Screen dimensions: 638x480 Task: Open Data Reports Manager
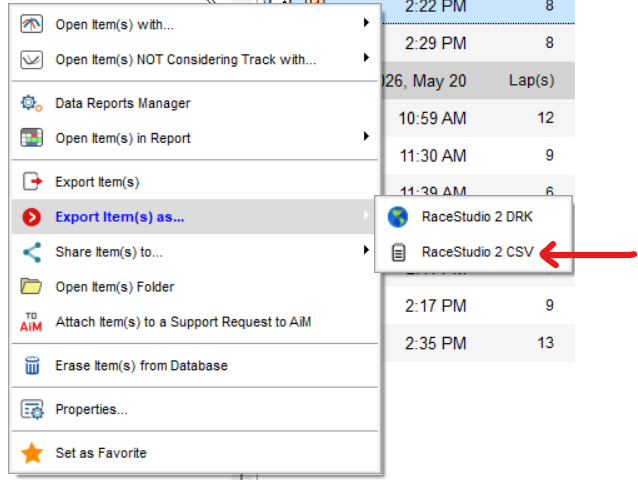(x=195, y=103)
